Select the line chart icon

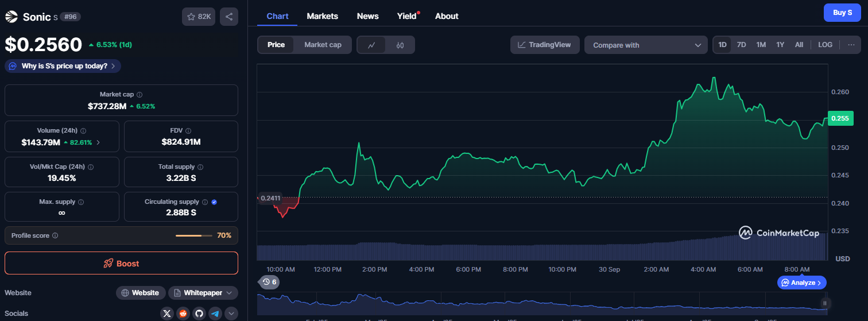click(371, 45)
